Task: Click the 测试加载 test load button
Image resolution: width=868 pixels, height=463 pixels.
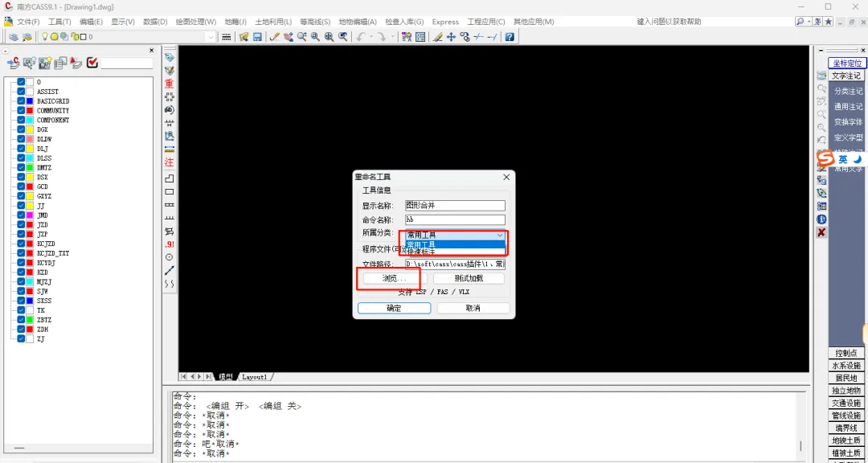Action: tap(469, 278)
